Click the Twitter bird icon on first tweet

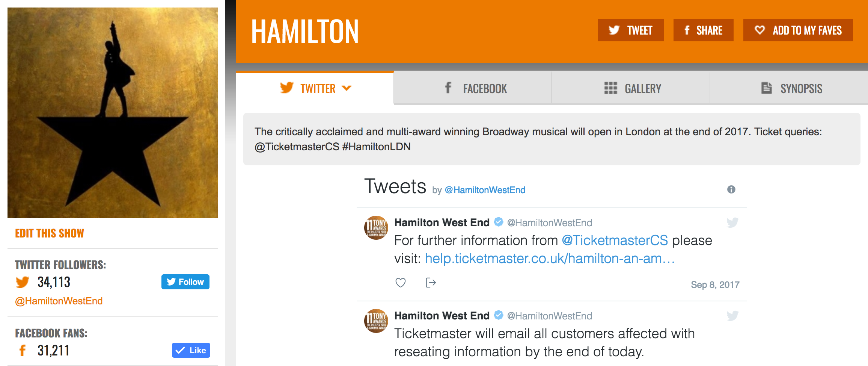[732, 222]
